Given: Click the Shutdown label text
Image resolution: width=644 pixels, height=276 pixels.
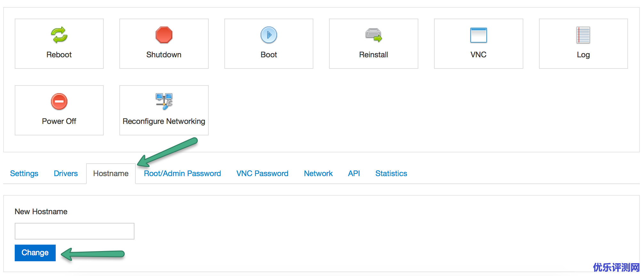Looking at the screenshot, I should click(x=164, y=55).
